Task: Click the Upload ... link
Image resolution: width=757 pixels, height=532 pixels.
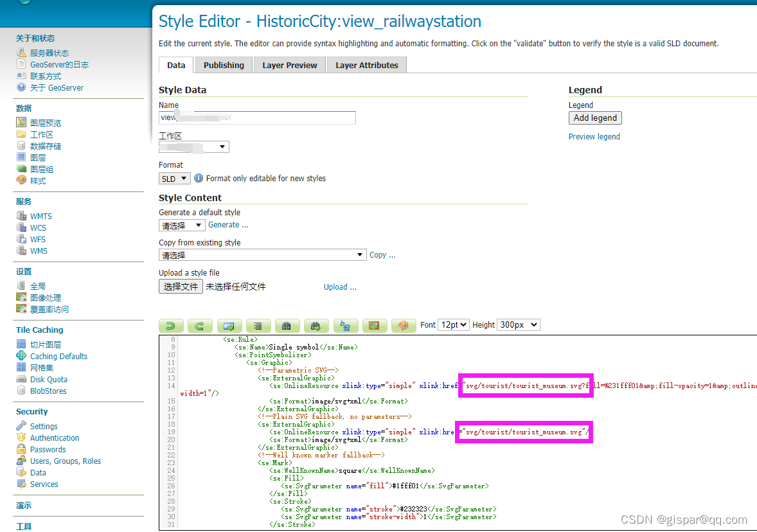Action: click(341, 287)
